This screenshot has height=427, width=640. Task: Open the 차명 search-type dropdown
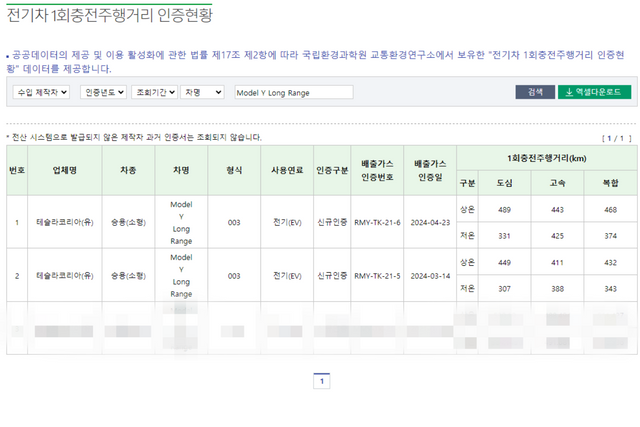click(x=202, y=92)
